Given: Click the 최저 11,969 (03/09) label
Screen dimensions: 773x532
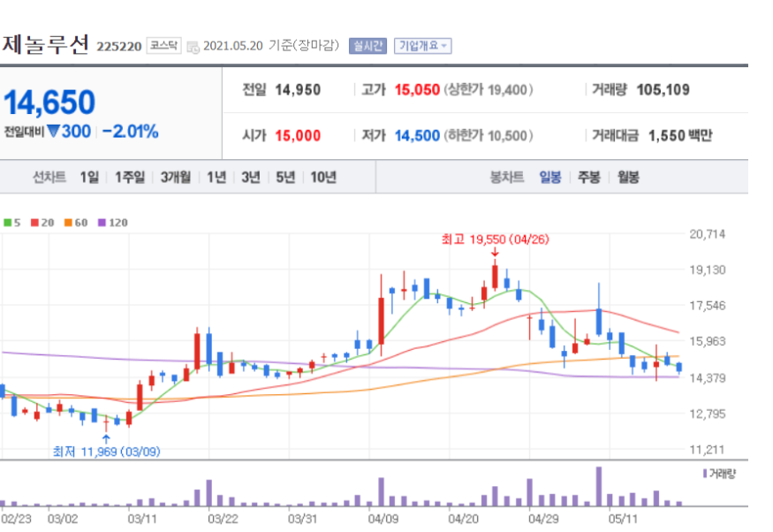Looking at the screenshot, I should tap(107, 452).
